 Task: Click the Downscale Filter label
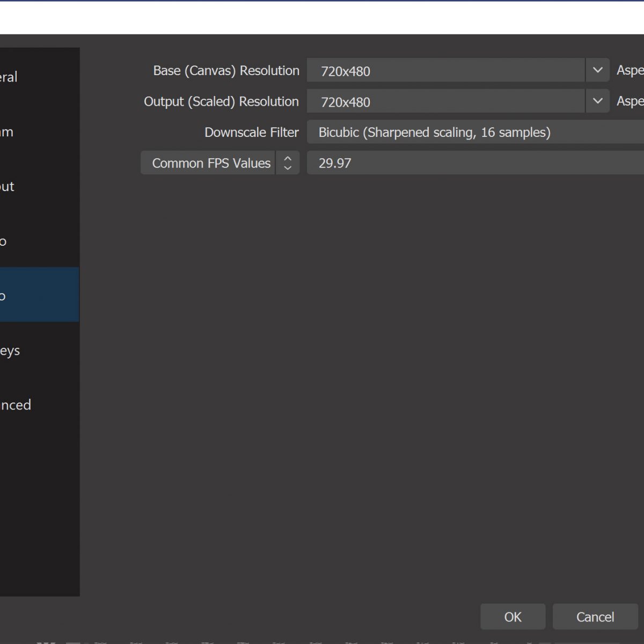click(x=251, y=133)
